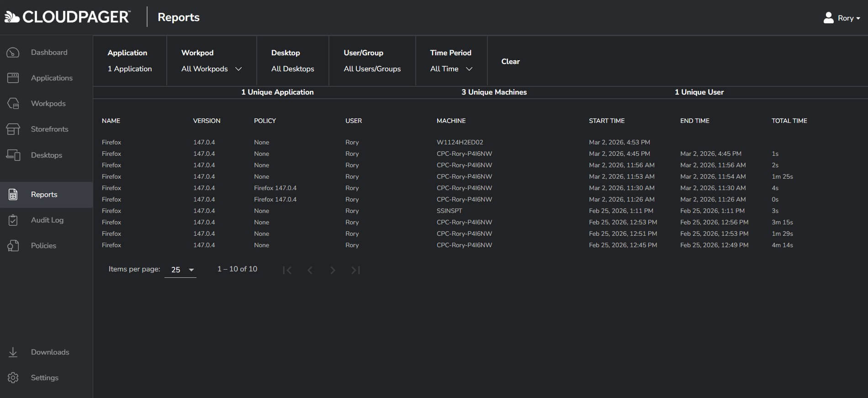This screenshot has width=868, height=398.
Task: Click the user avatar icon beside Rory
Action: [x=828, y=18]
